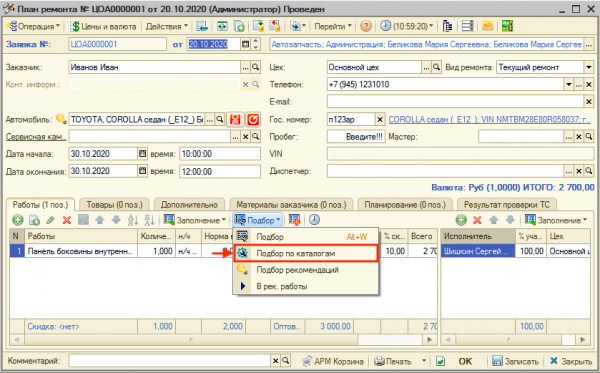Viewport: 600px width, 373px height.
Task: Click the red circular refresh icon beside car field
Action: pos(253,120)
